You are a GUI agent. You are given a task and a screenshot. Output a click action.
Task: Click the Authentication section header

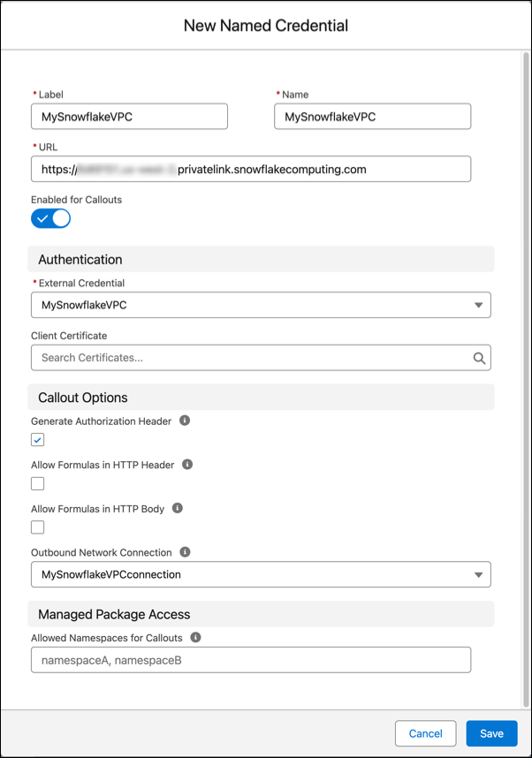click(261, 259)
